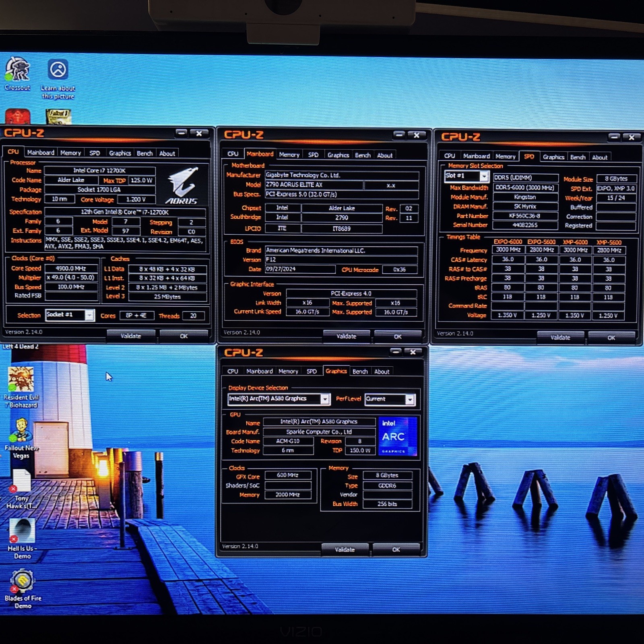Click the Fallout icon below Learn about

pos(59,116)
